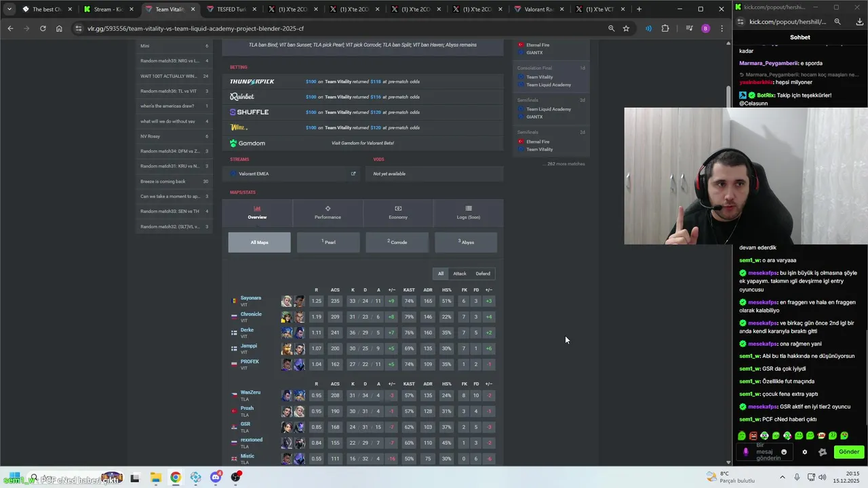The width and height of the screenshot is (868, 488).
Task: Open Consolation Final Team Vitality vs Team Liquid Academy
Action: pyautogui.click(x=551, y=77)
